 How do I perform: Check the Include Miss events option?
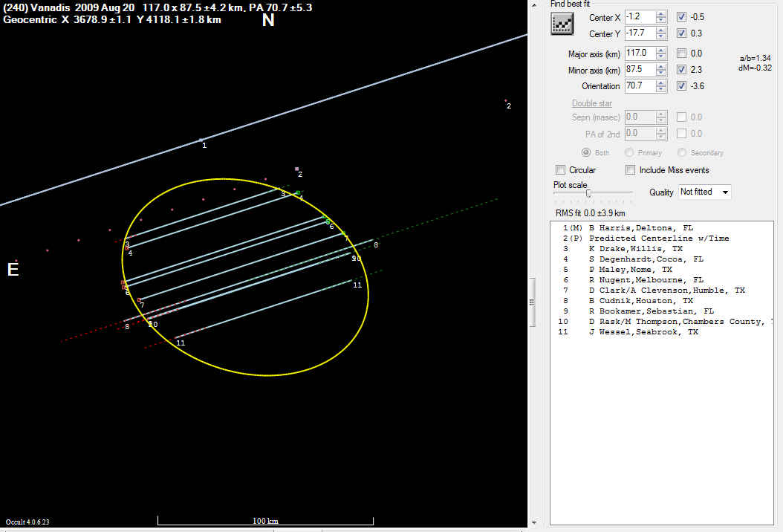pyautogui.click(x=631, y=170)
